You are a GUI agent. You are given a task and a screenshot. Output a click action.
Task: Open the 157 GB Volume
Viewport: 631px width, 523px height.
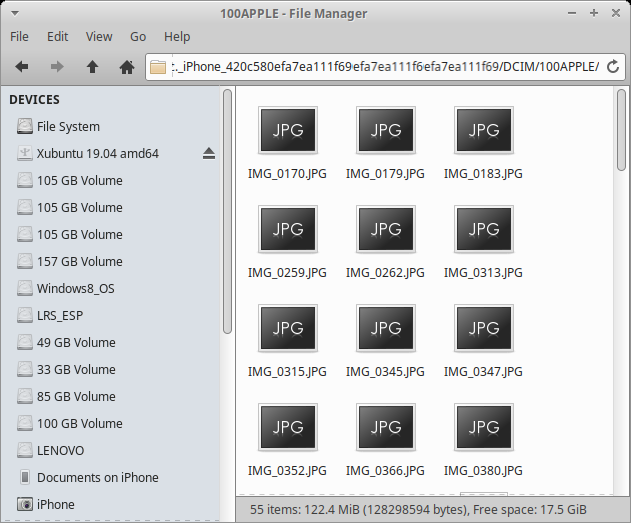pyautogui.click(x=110, y=262)
